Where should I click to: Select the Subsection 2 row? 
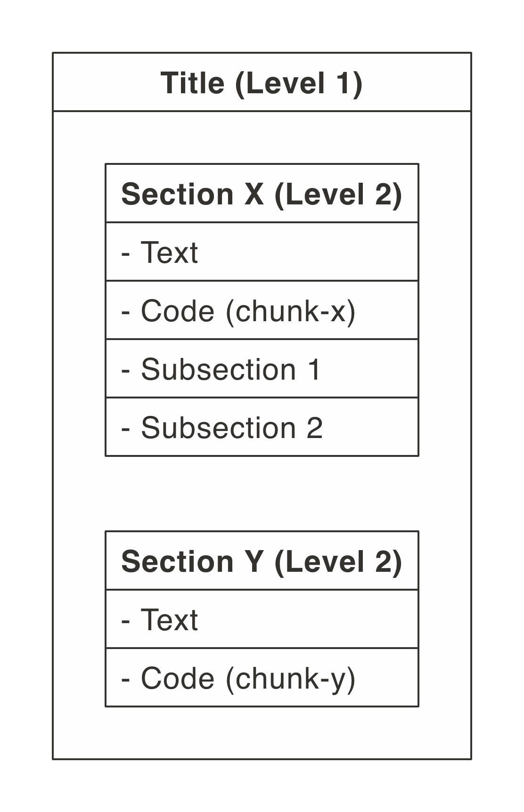pyautogui.click(x=262, y=427)
